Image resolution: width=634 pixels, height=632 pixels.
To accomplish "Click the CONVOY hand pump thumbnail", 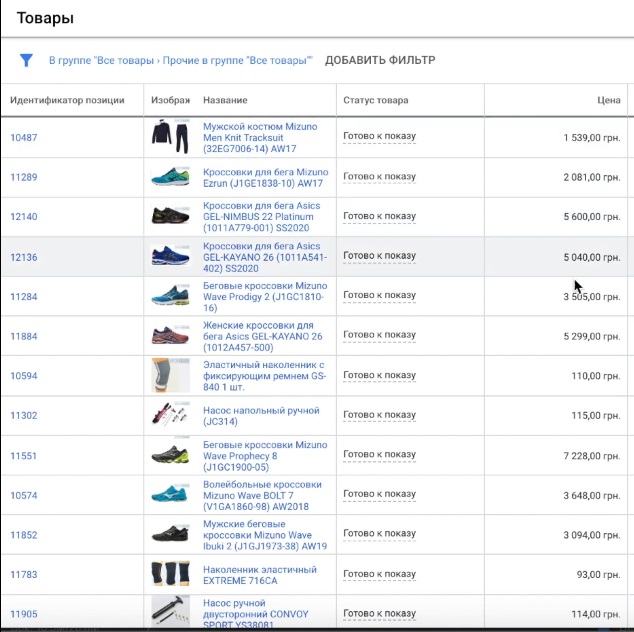I will pos(170,611).
